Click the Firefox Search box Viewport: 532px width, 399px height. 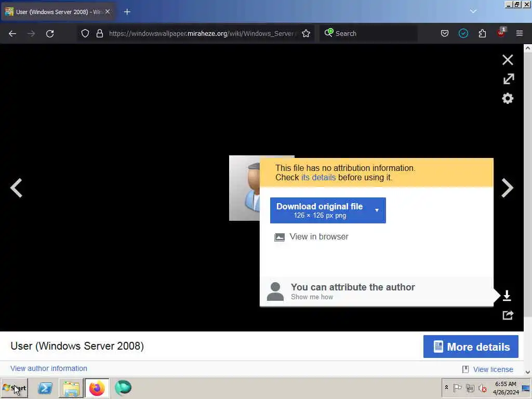(x=368, y=34)
